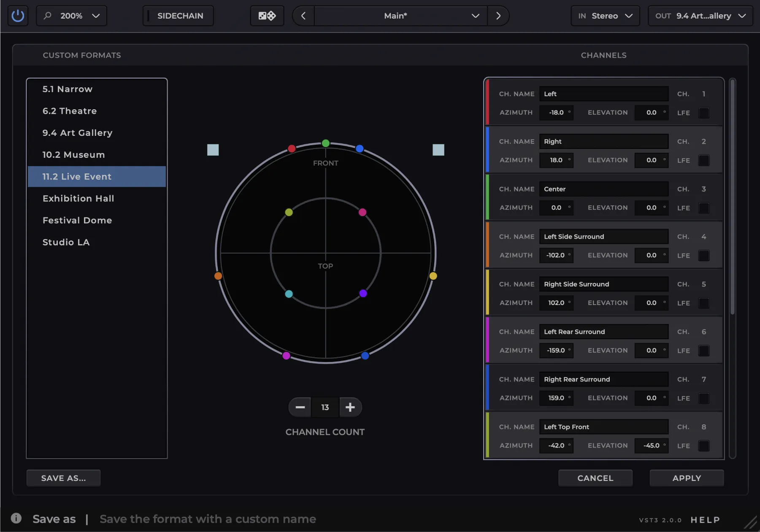Viewport: 760px width, 532px height.
Task: Enable LFE checkbox for Left Side Surround
Action: [704, 256]
